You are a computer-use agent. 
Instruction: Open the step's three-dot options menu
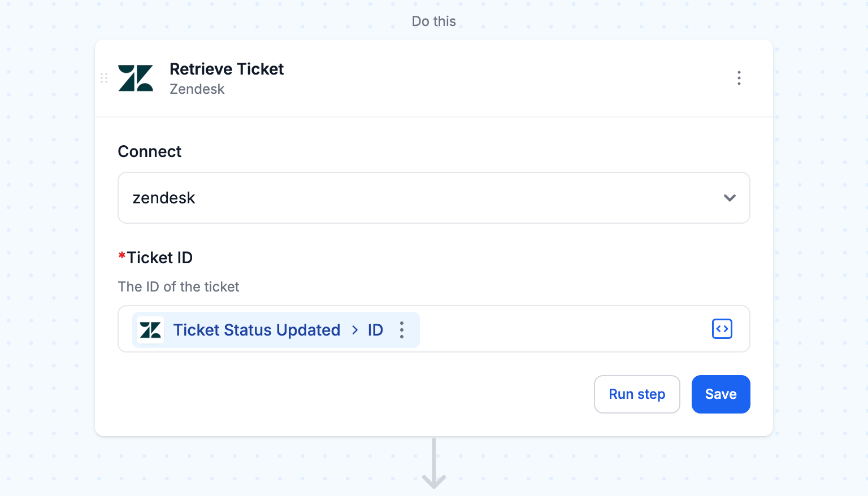[739, 78]
